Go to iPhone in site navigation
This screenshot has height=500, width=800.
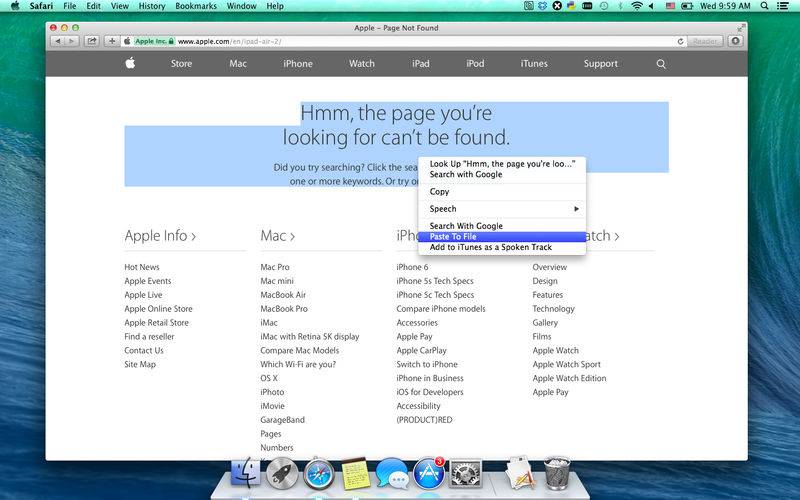coord(298,64)
